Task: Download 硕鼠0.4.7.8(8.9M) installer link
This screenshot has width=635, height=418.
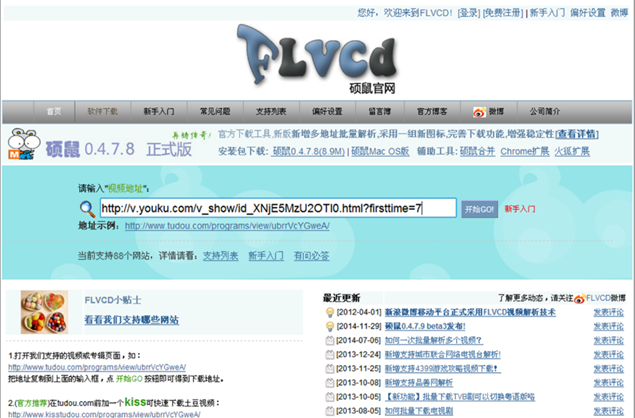Action: (309, 151)
